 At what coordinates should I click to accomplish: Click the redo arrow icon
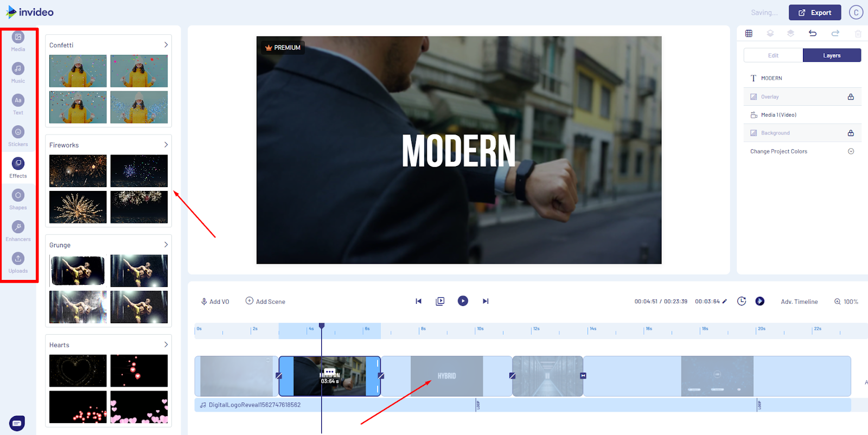pos(835,34)
